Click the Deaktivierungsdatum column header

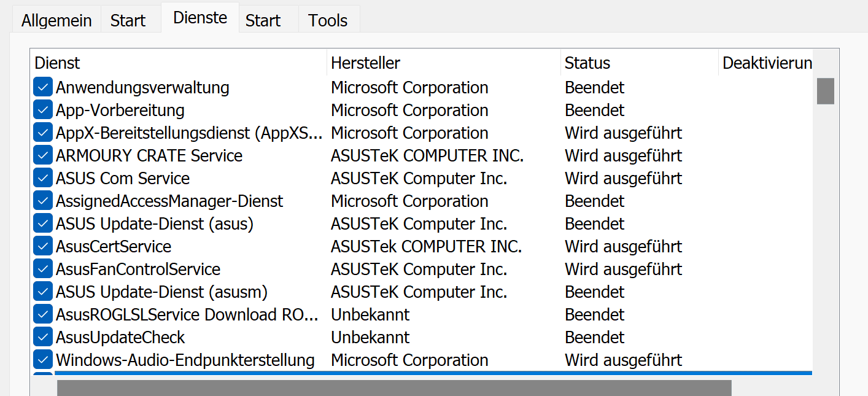[x=766, y=63]
